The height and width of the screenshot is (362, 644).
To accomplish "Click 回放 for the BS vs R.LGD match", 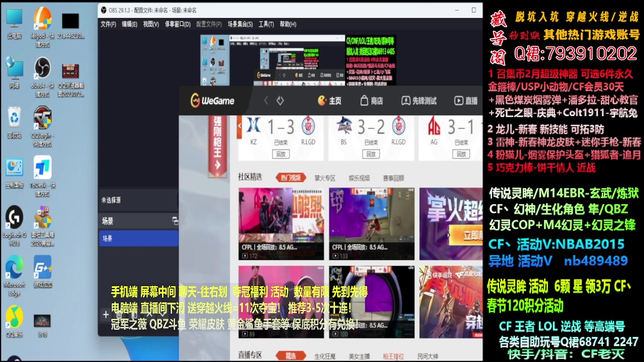I will tap(371, 154).
